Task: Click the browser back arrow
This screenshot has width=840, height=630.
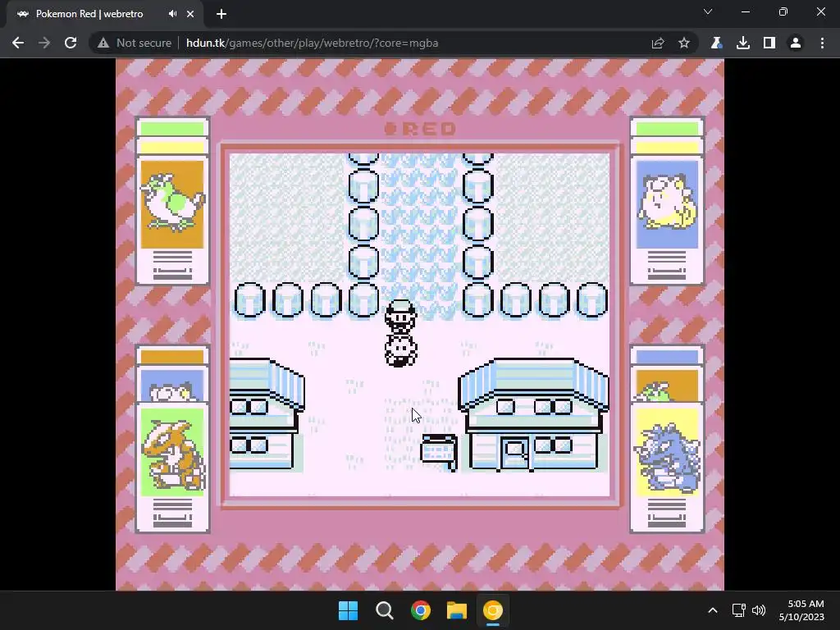Action: (18, 43)
